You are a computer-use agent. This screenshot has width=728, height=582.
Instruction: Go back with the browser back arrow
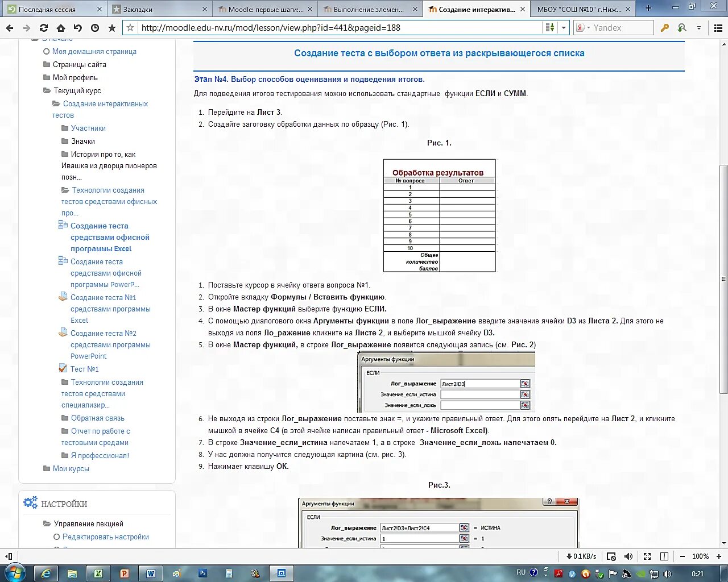(10, 28)
